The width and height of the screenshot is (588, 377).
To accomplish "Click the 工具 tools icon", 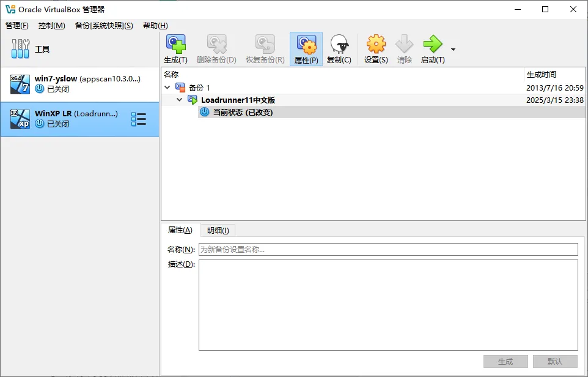I will point(20,49).
